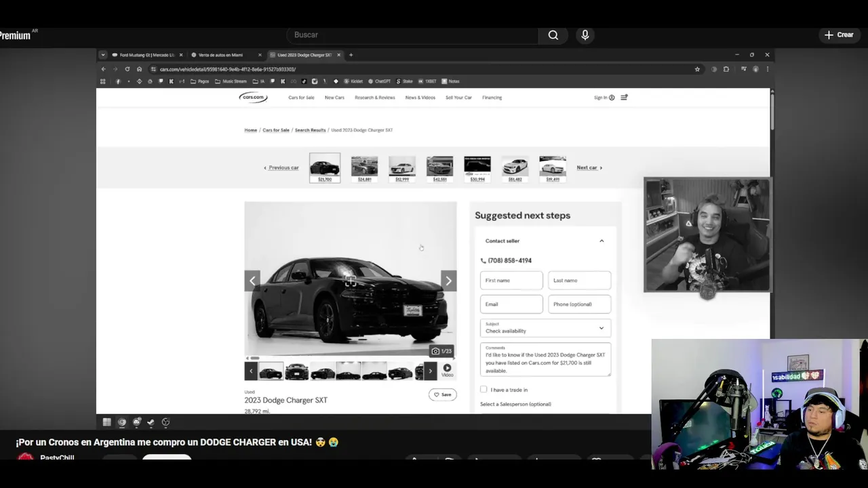Open the Stake bookmark

(405, 81)
